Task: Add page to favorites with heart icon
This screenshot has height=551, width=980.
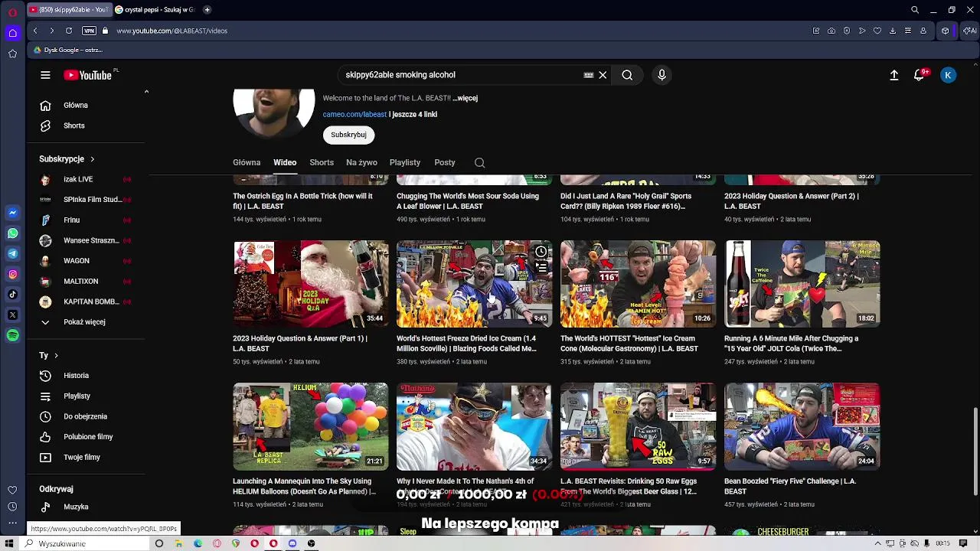Action: (x=877, y=31)
